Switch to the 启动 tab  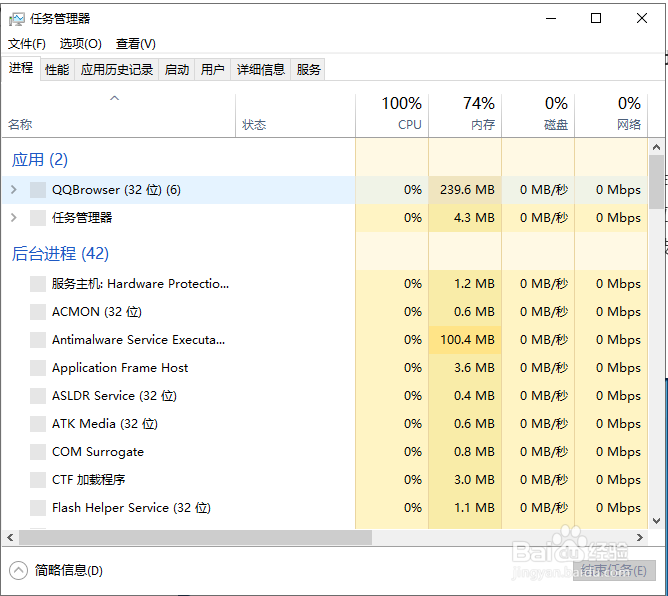point(177,69)
